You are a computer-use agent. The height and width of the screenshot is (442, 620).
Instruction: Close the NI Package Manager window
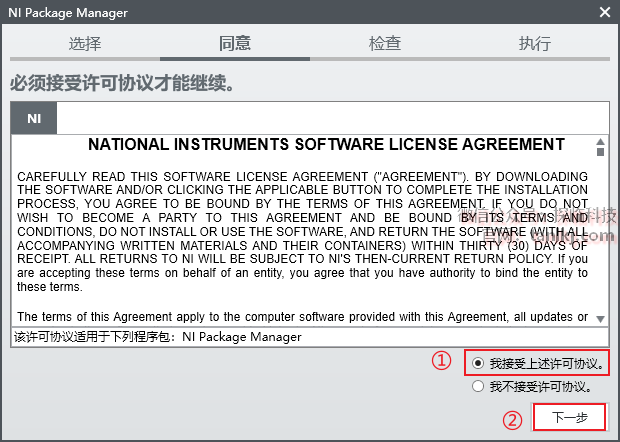pos(605,12)
